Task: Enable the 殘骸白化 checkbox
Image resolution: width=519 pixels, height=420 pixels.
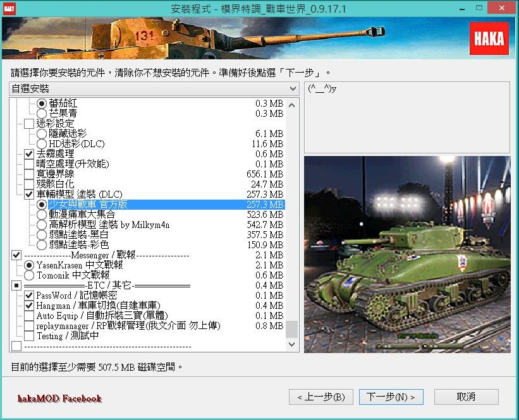Action: click(x=29, y=184)
